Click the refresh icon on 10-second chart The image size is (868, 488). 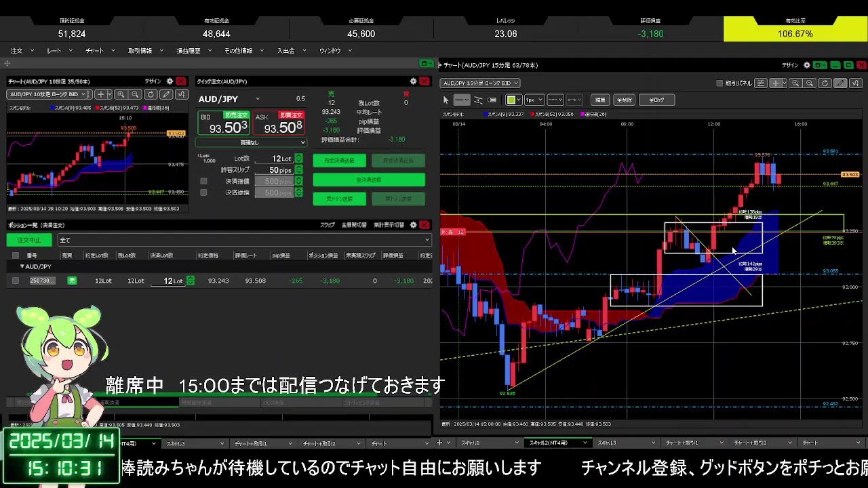click(151, 95)
